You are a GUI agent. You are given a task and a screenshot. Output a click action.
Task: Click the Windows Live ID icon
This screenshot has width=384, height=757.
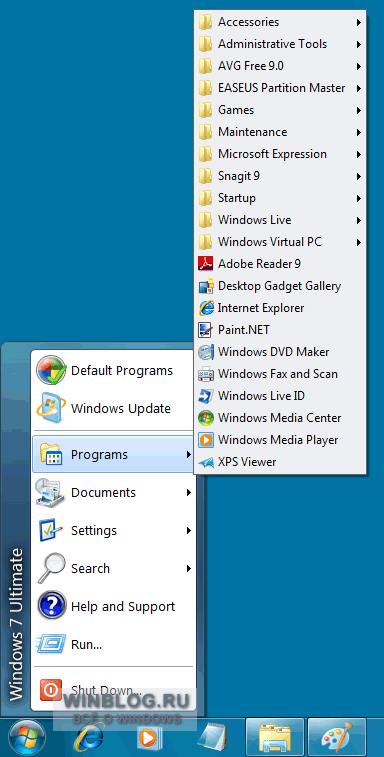[206, 396]
